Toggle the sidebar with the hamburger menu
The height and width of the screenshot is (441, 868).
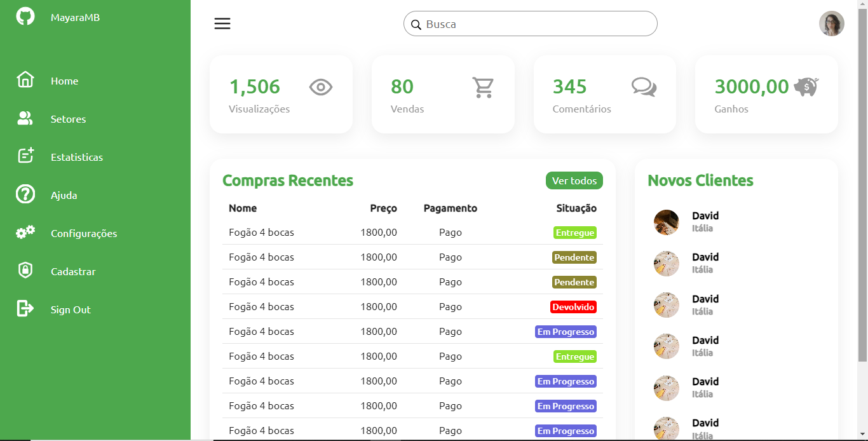(x=222, y=24)
